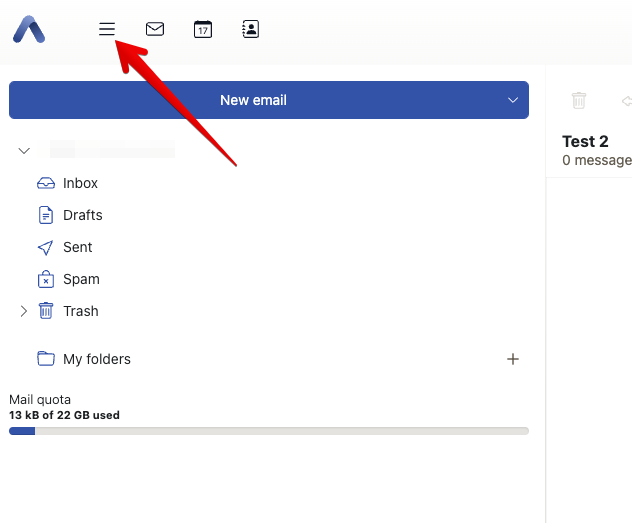Click the New email button

pos(253,100)
